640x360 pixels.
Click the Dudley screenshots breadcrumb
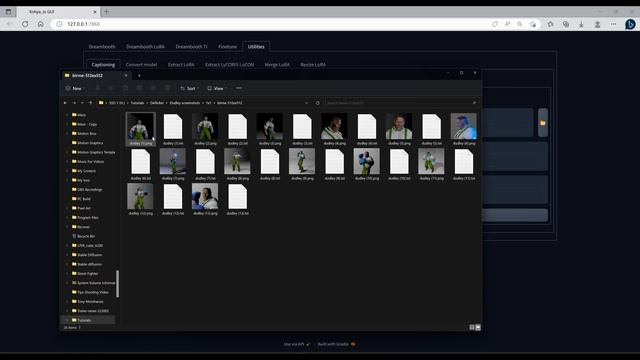(185, 103)
